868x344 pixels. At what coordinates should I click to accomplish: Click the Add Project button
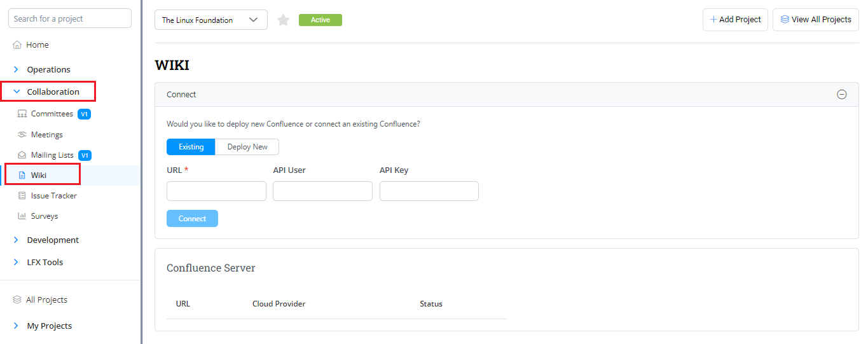[735, 20]
